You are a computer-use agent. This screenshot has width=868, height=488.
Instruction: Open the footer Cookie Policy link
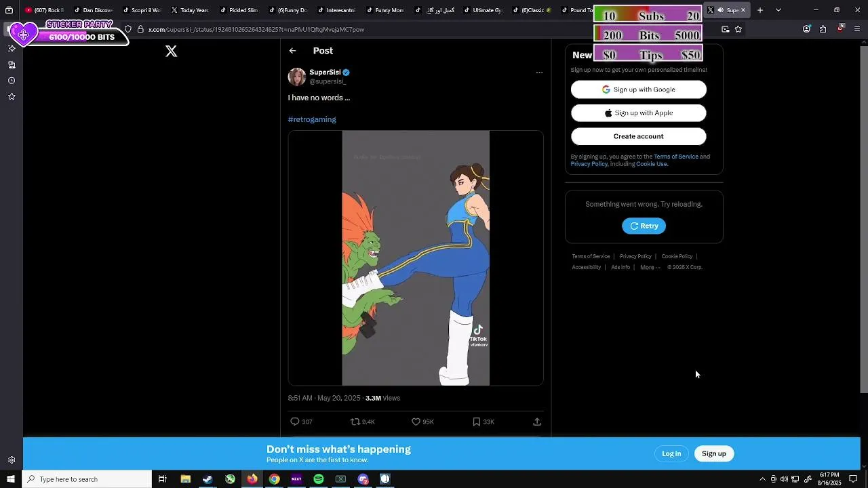pos(677,256)
